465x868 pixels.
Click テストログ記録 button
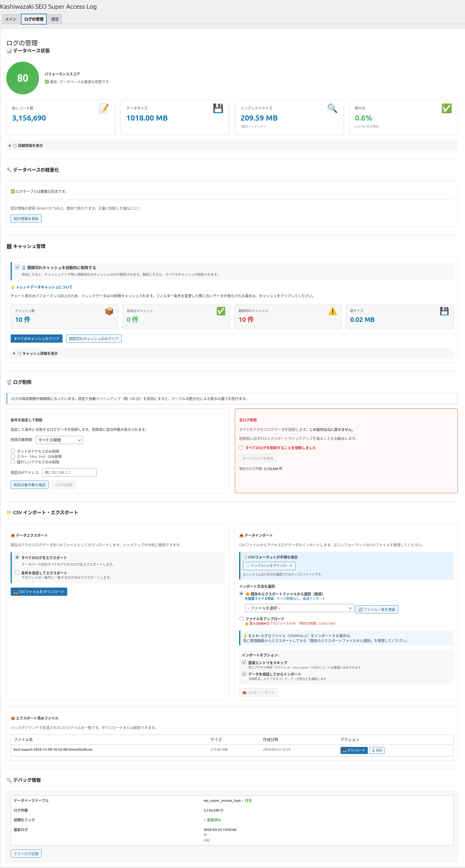pyautogui.click(x=26, y=854)
